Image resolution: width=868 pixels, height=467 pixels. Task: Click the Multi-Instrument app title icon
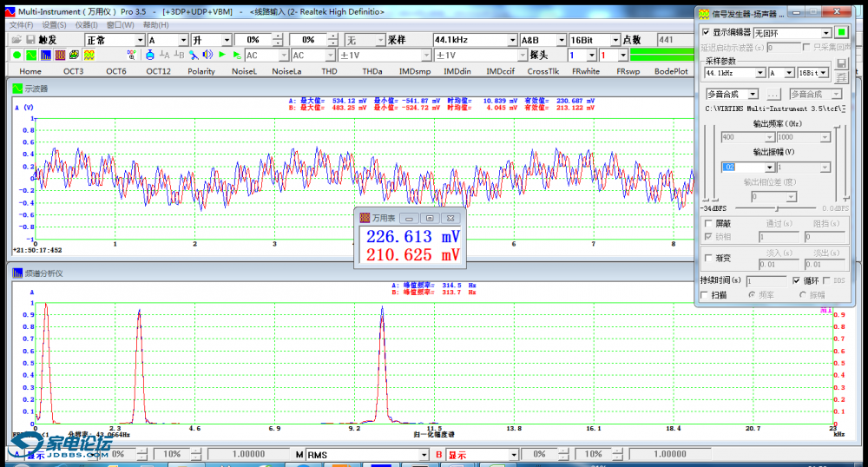pyautogui.click(x=10, y=11)
